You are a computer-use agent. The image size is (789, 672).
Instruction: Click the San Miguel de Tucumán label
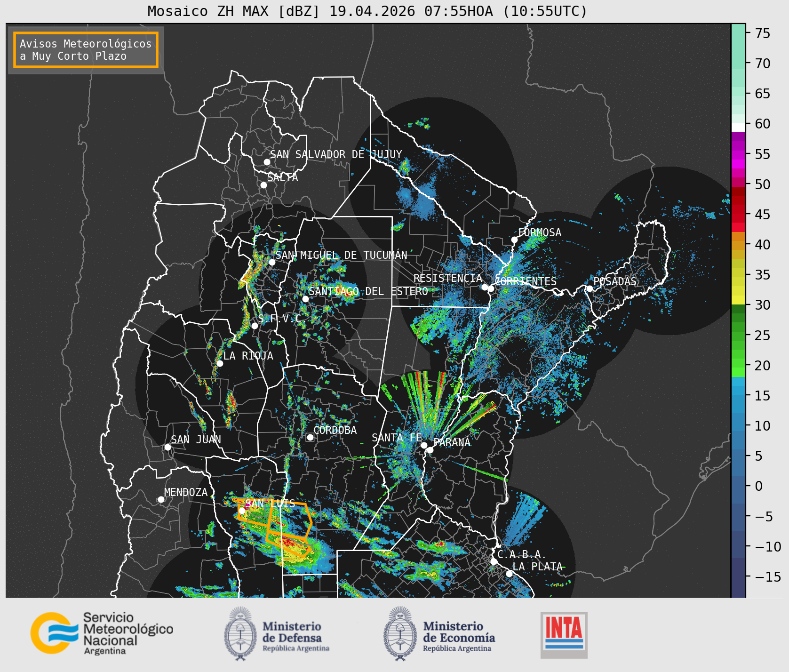341,255
